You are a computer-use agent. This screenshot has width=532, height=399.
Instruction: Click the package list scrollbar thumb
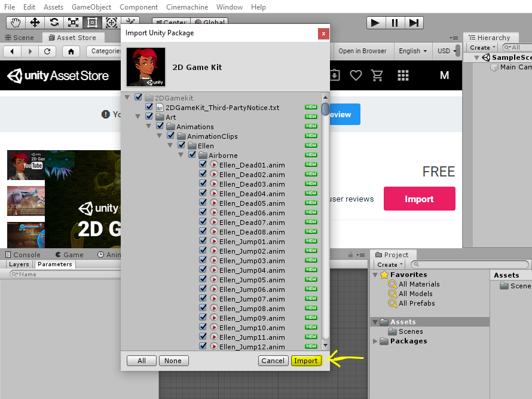(x=325, y=109)
